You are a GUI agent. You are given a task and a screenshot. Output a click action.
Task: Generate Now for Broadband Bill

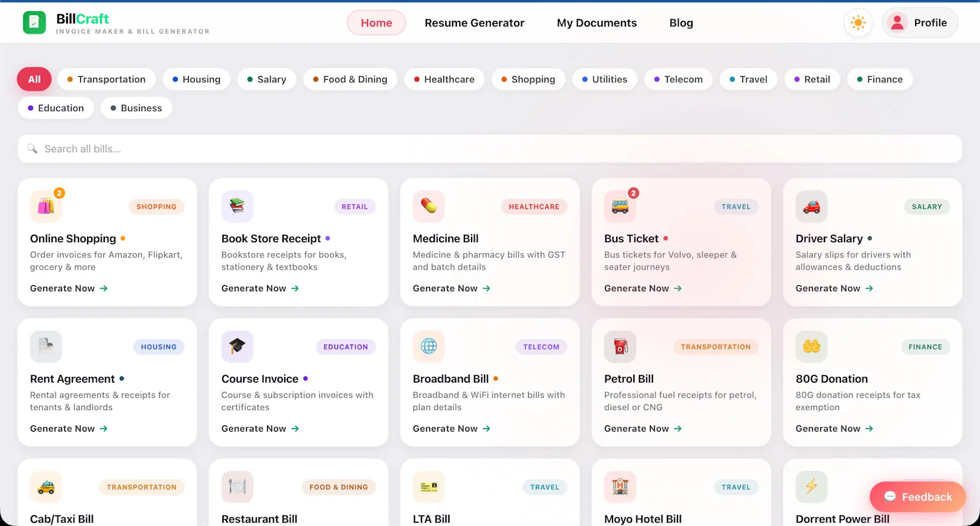coord(451,429)
